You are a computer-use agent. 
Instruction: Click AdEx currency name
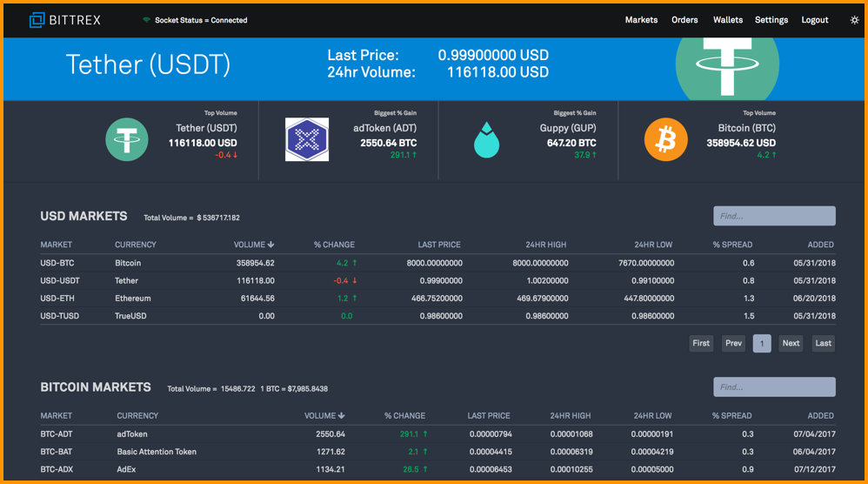[126, 469]
